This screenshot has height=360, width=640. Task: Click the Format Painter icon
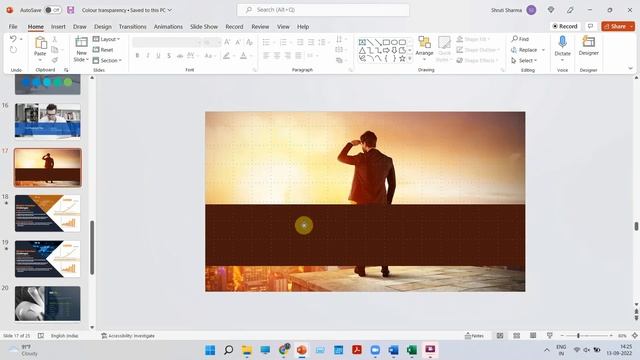point(54,60)
